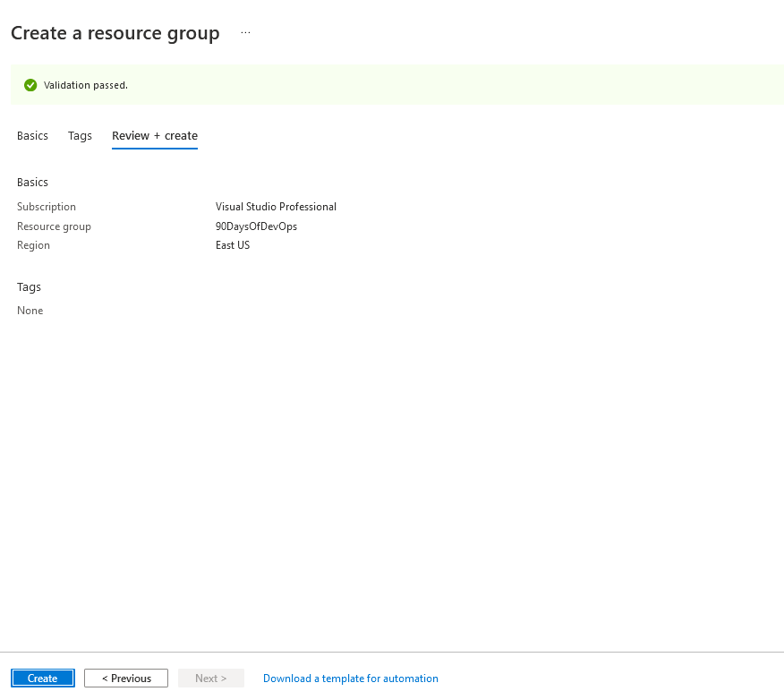
Task: Go back with the Previous button
Action: click(126, 679)
